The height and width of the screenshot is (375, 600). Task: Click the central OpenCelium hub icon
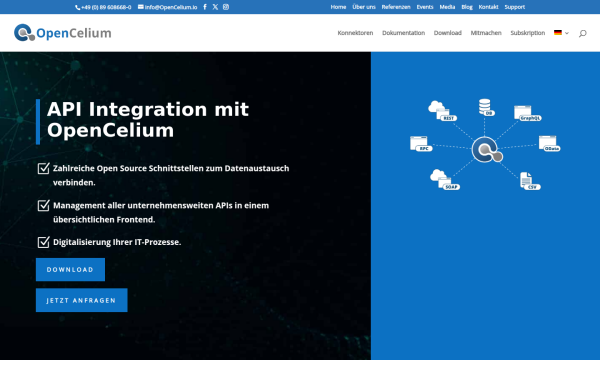pos(487,150)
